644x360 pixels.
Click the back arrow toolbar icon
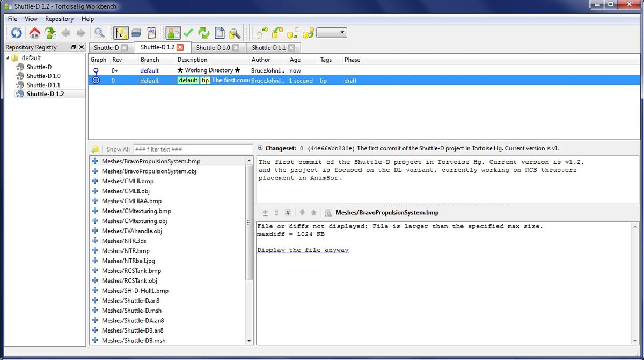point(65,33)
